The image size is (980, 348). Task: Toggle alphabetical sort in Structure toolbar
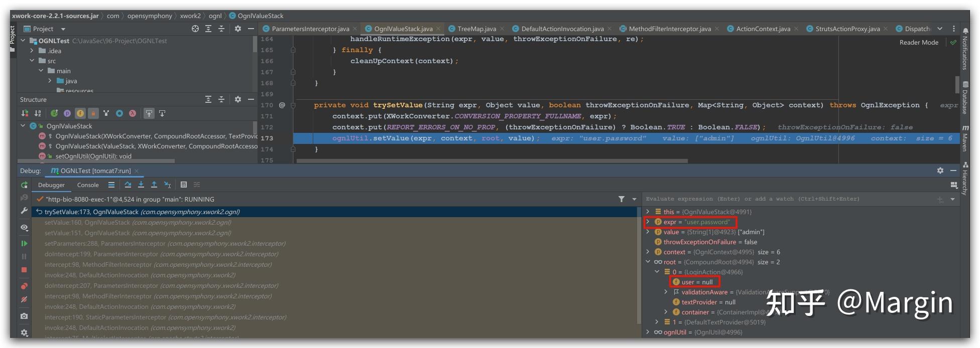(38, 113)
